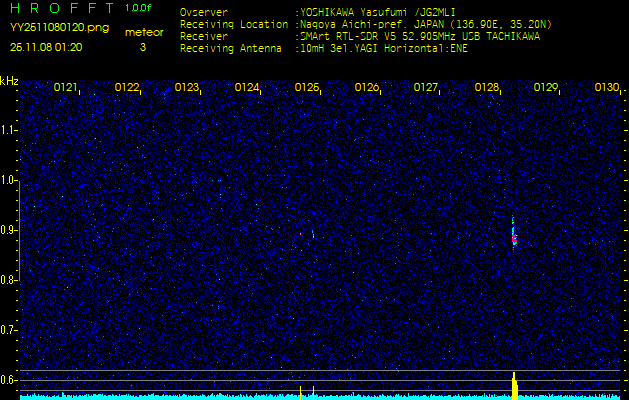The width and height of the screenshot is (629, 400).
Task: Click the large yellow power spike near 0128
Action: click(x=515, y=386)
